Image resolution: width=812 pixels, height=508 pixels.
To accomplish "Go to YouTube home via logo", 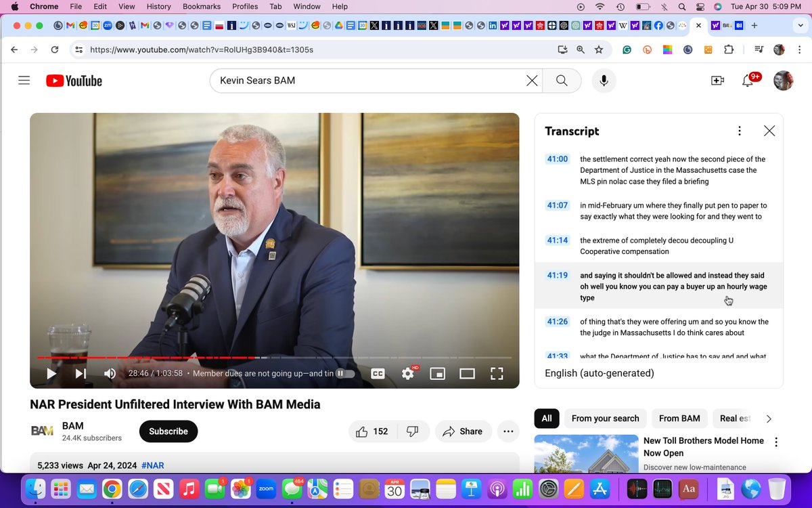I will click(74, 81).
